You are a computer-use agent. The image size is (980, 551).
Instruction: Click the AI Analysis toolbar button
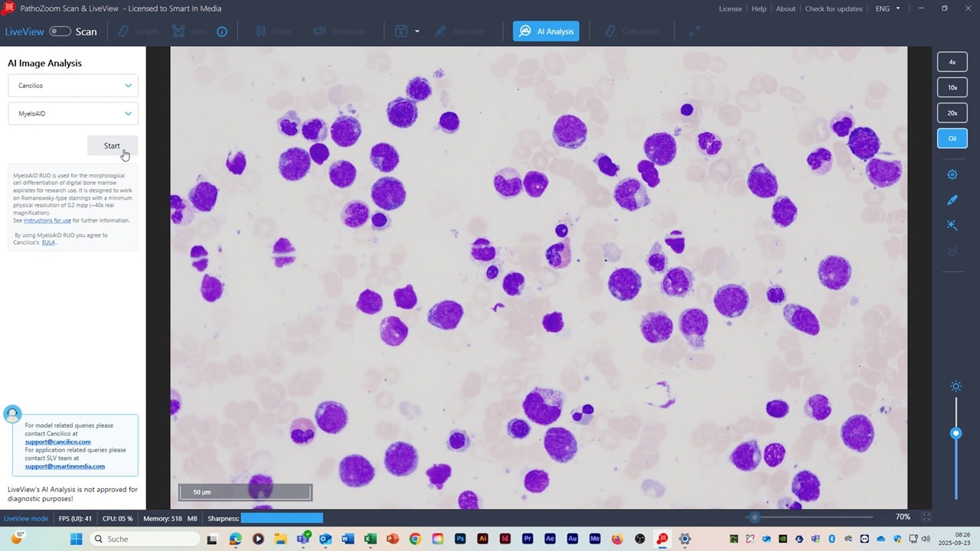tap(546, 31)
